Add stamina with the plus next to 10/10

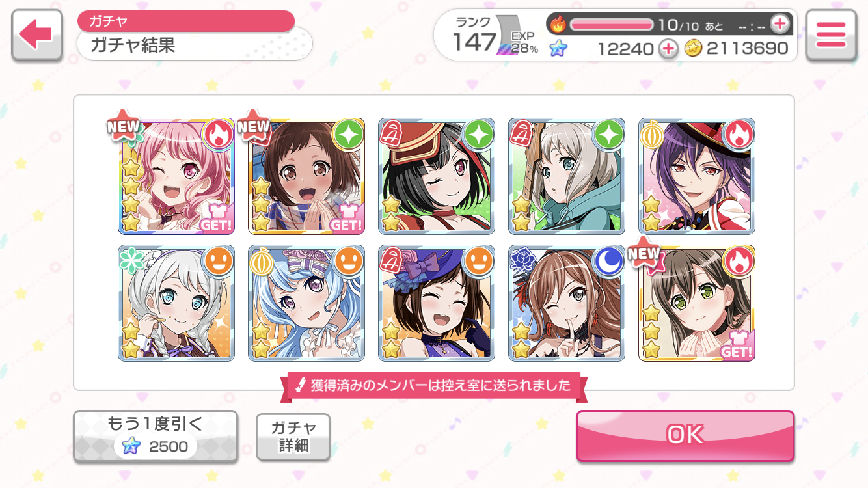pyautogui.click(x=779, y=25)
